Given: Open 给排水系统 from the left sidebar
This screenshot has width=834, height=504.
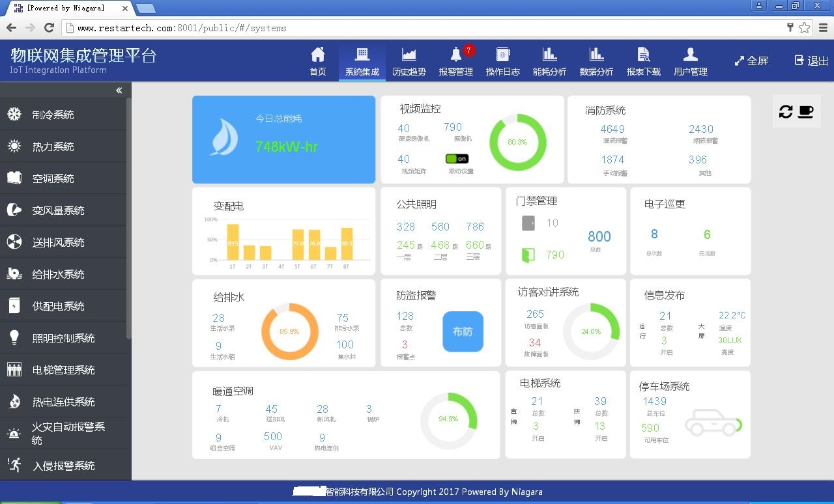Looking at the screenshot, I should pos(52,273).
